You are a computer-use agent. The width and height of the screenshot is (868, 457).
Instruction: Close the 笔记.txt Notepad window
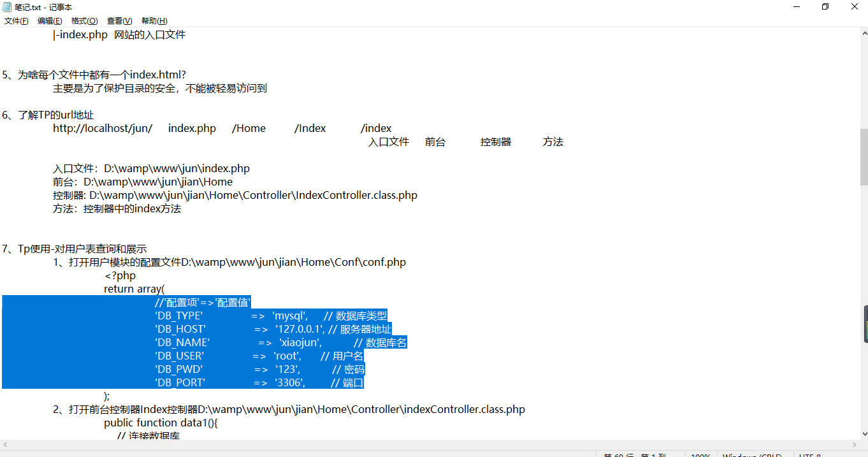click(x=854, y=7)
